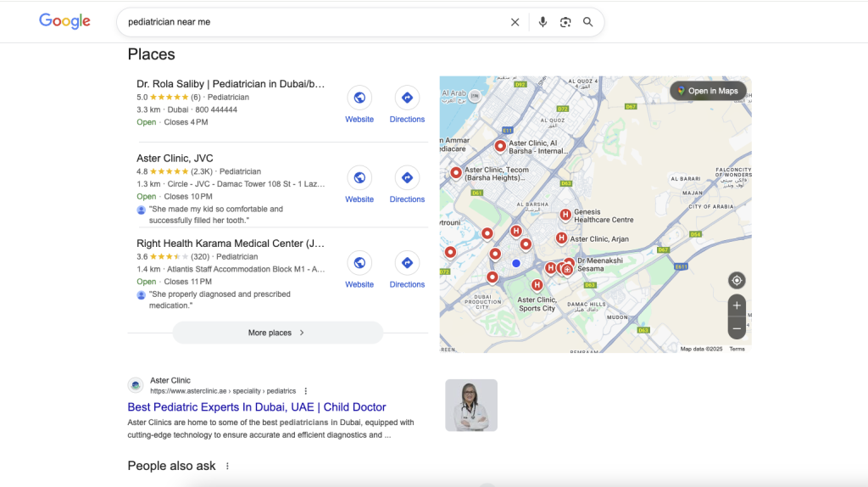This screenshot has width=868, height=487.
Task: Get Directions to Aster Clinic, JVC
Action: pyautogui.click(x=407, y=184)
